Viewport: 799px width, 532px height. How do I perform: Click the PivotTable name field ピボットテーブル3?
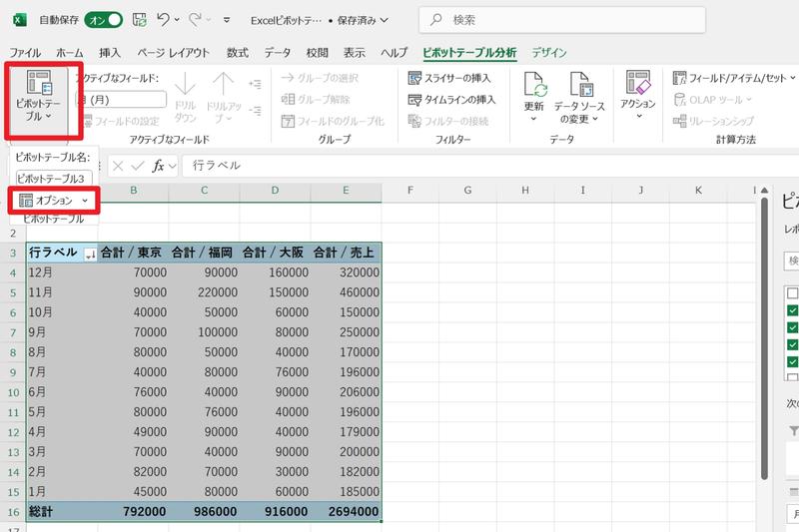click(x=54, y=179)
